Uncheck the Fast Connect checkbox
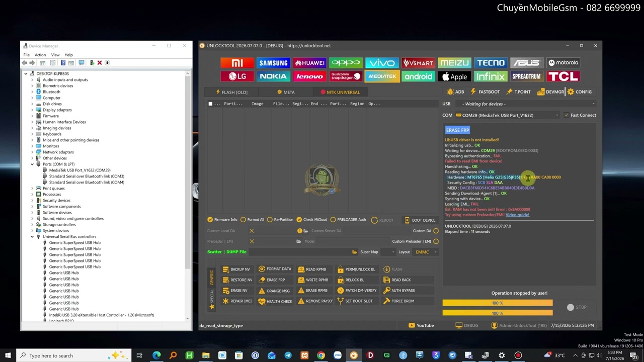The width and height of the screenshot is (644, 362). 567,115
